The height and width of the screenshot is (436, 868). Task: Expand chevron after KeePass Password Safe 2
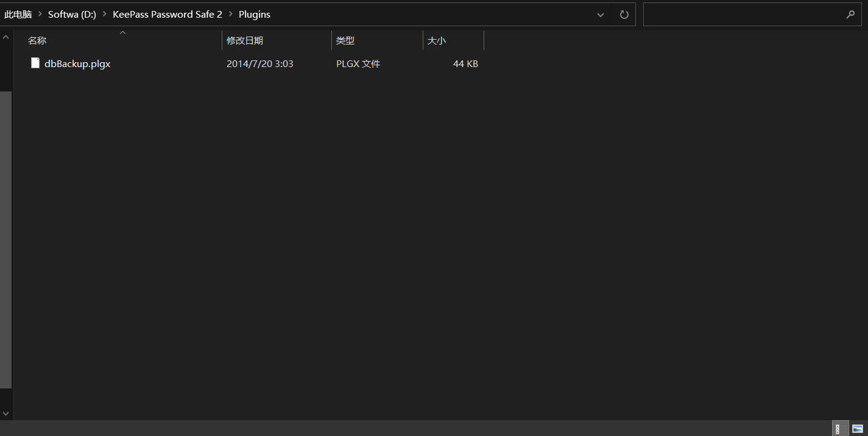click(x=231, y=15)
